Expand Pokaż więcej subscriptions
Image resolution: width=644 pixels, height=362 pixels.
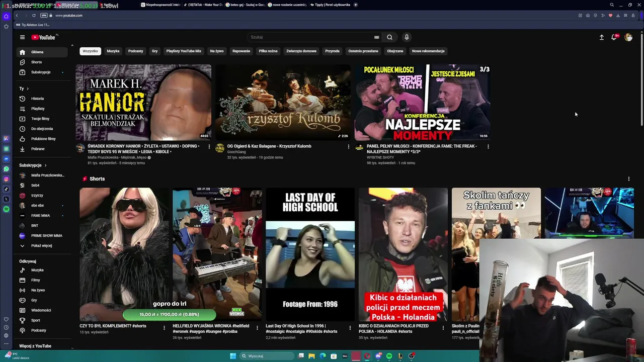pos(42,246)
